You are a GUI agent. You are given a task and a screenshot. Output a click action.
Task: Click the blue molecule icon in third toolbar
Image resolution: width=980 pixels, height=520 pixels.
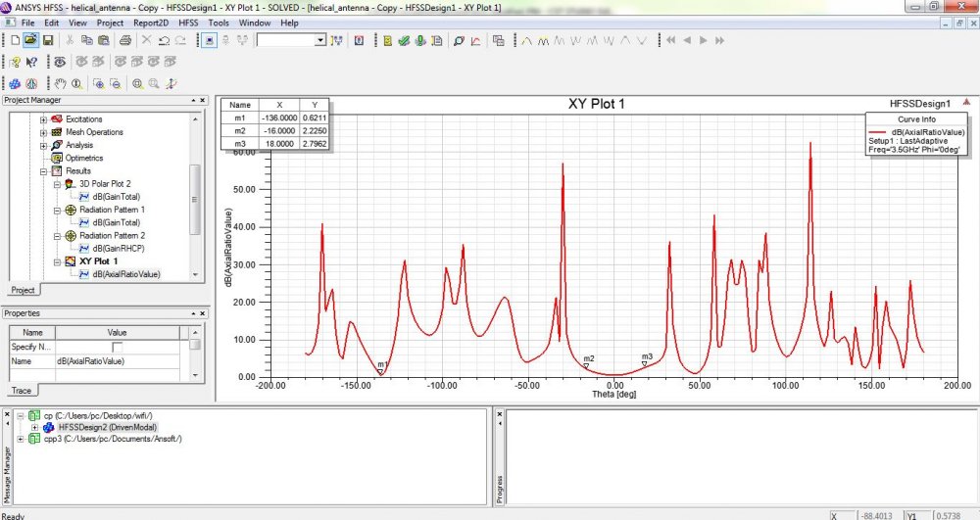pyautogui.click(x=15, y=83)
